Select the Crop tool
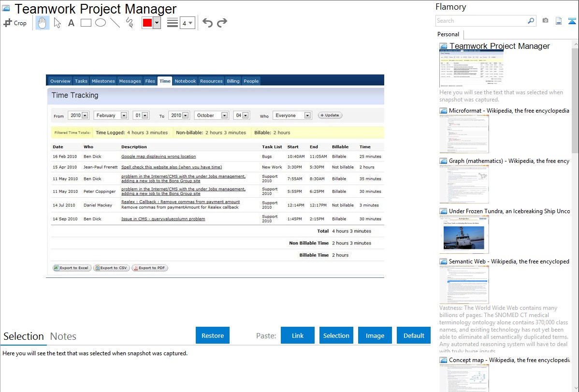The image size is (579, 392). tap(15, 23)
